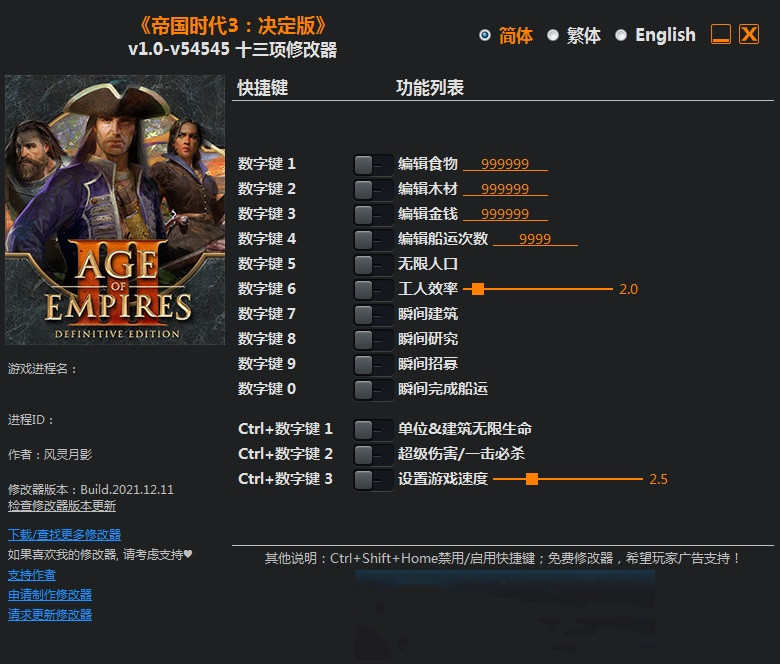
Task: Click the 工人效率 value 2.0
Action: click(x=628, y=289)
